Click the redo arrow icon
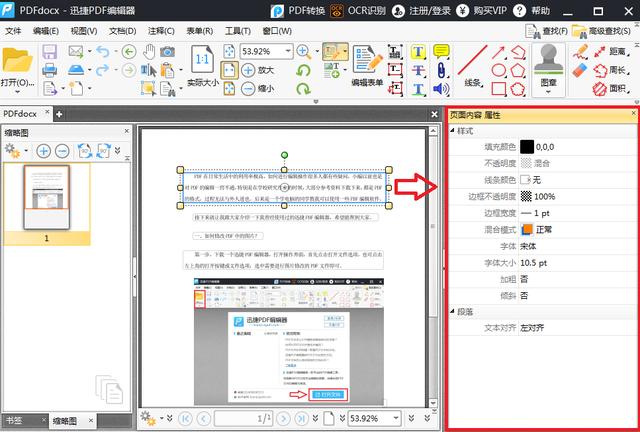The width and height of the screenshot is (640, 432). pyautogui.click(x=102, y=70)
